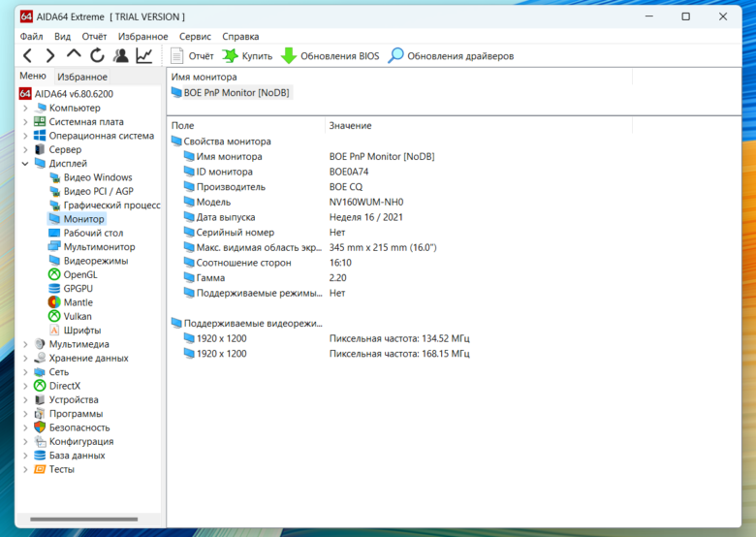756x537 pixels.
Task: Expand the Сеть node
Action: [x=25, y=372]
